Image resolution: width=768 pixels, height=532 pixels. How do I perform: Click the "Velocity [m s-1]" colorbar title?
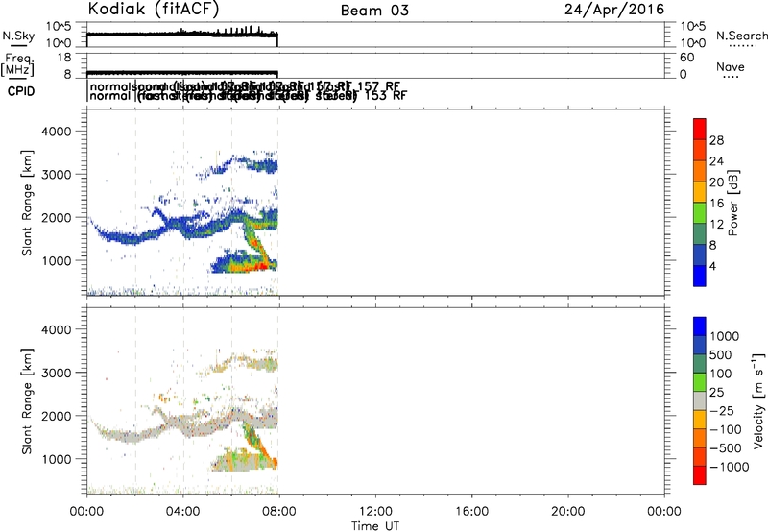757,400
